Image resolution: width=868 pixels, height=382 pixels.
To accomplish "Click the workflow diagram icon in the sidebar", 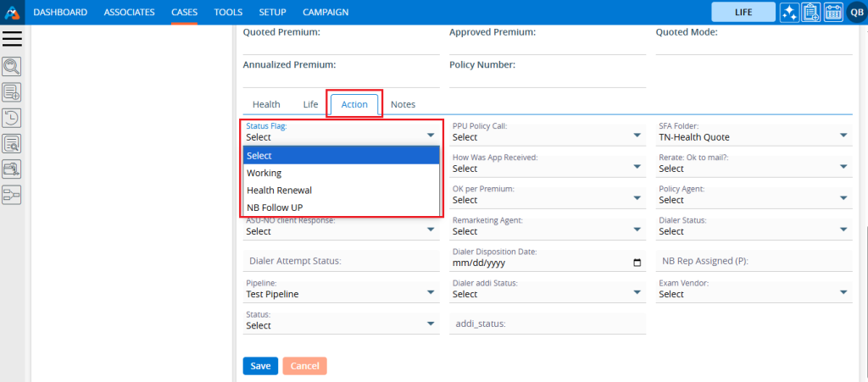I will click(12, 196).
